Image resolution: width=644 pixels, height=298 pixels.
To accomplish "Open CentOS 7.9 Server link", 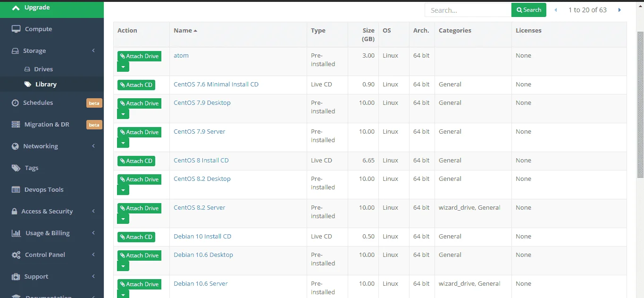I will coord(200,131).
